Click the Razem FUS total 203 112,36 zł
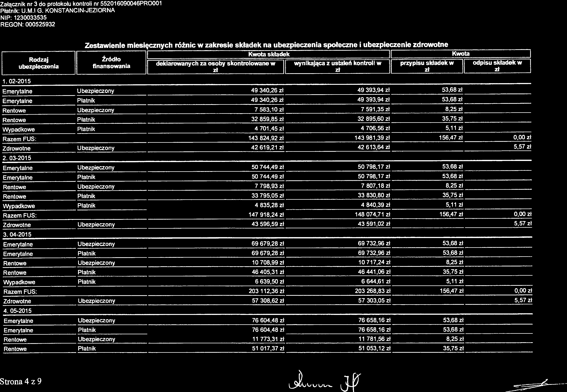Image resolution: width=567 pixels, height=392 pixels. (x=266, y=291)
